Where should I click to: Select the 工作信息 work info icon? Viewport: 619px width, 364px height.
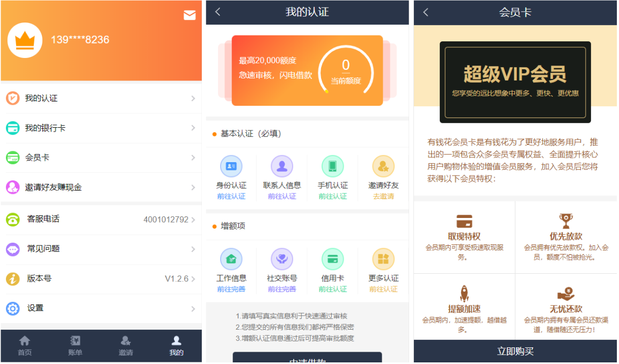click(x=231, y=258)
